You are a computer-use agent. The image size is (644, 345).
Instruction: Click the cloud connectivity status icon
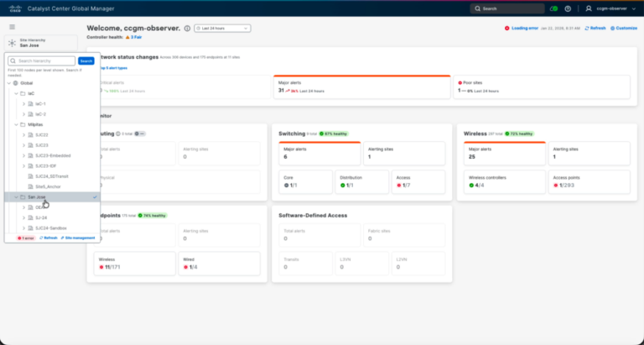coord(553,8)
